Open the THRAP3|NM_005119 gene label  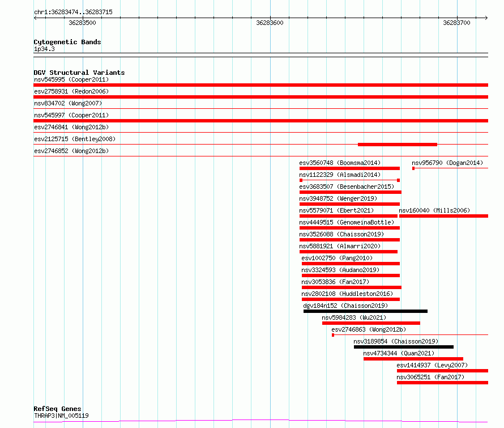61,416
